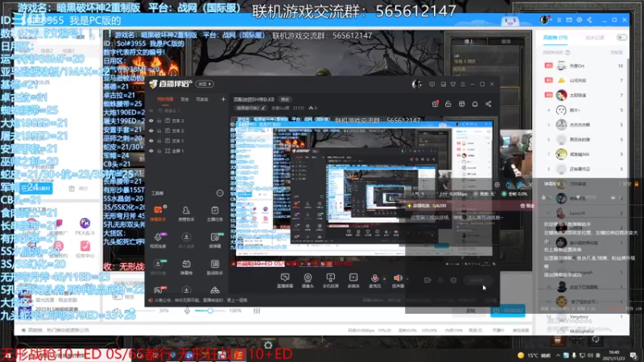This screenshot has width=644, height=362.
Task: Open the mode switch pill beside 直播伴侣 logo
Action: pyautogui.click(x=204, y=84)
